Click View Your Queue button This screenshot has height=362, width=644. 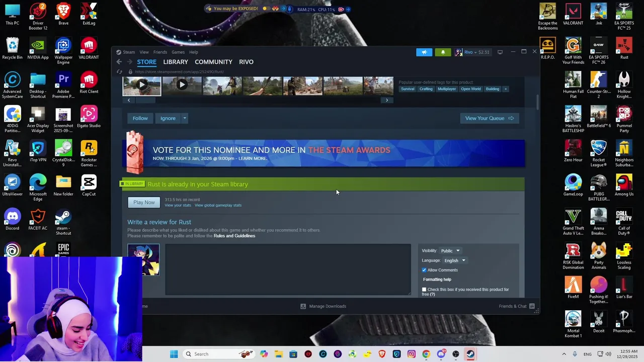[489, 118]
